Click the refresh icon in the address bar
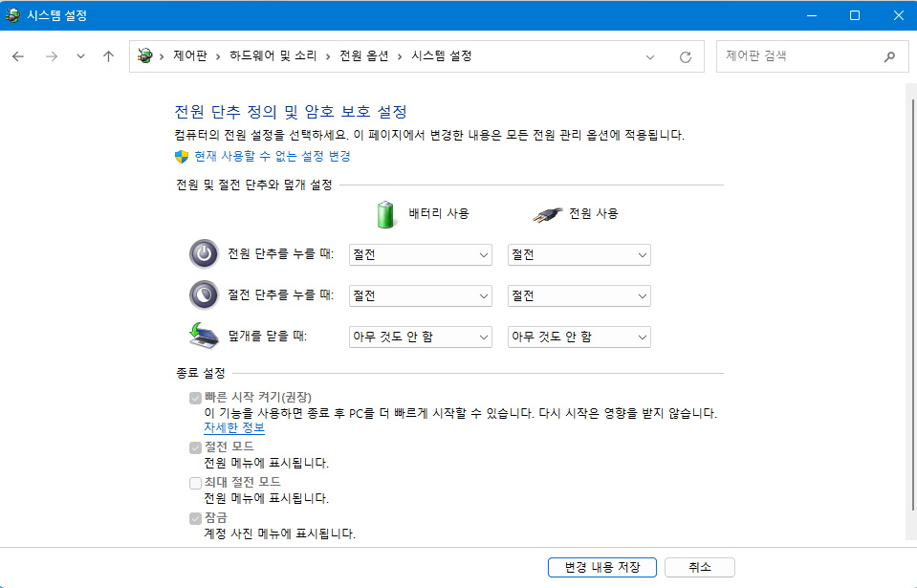 tap(684, 55)
